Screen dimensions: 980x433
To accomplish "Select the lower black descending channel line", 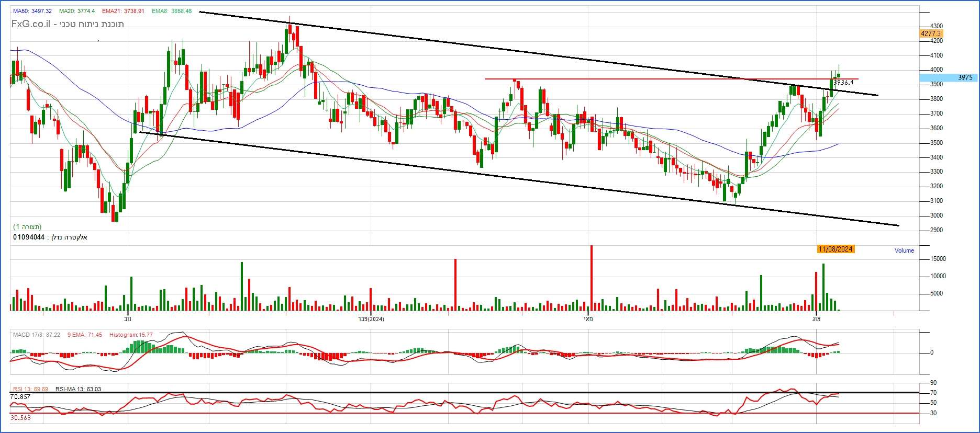I will [x=519, y=178].
